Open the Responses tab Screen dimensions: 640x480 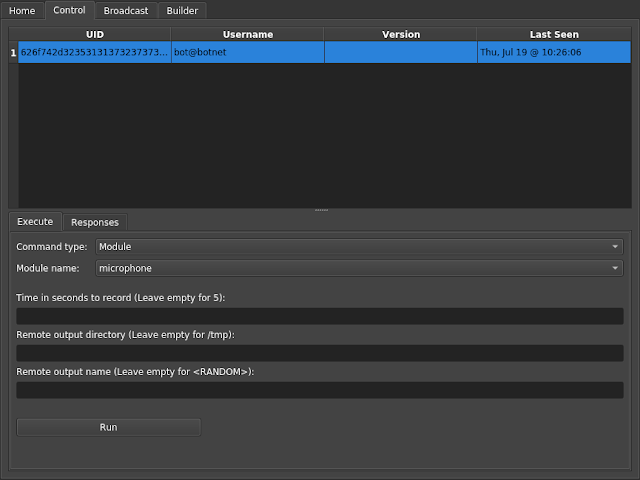[x=95, y=222]
